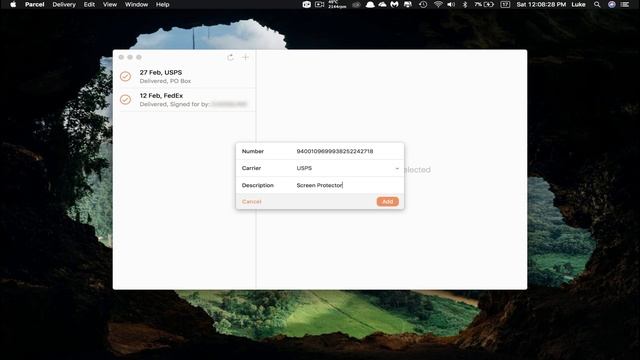
Task: Open the hard-hat shaped menu bar icon
Action: pos(370,4)
